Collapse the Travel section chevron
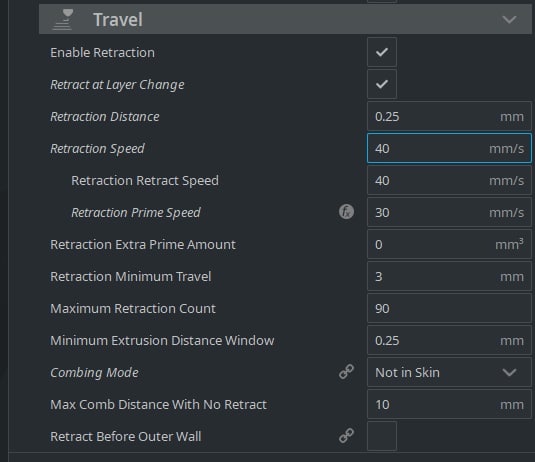Screen dimensions: 535x462 [x=509, y=20]
